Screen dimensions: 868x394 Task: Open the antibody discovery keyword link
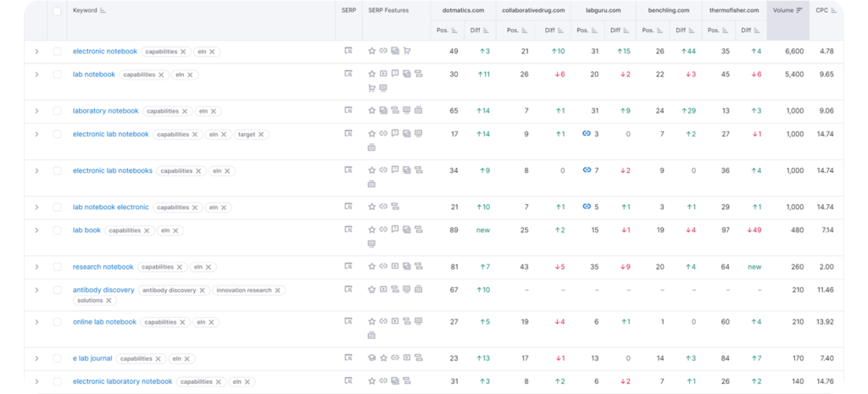pos(103,290)
